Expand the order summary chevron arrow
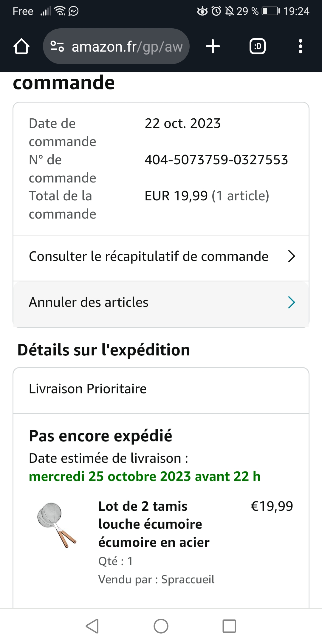The height and width of the screenshot is (644, 322). click(291, 256)
